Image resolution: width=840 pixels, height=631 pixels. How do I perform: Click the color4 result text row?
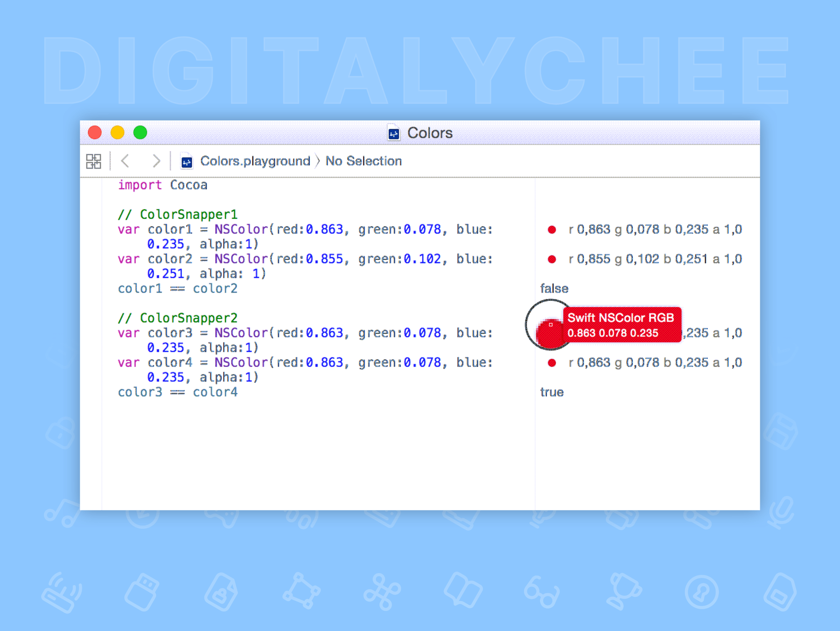(655, 362)
